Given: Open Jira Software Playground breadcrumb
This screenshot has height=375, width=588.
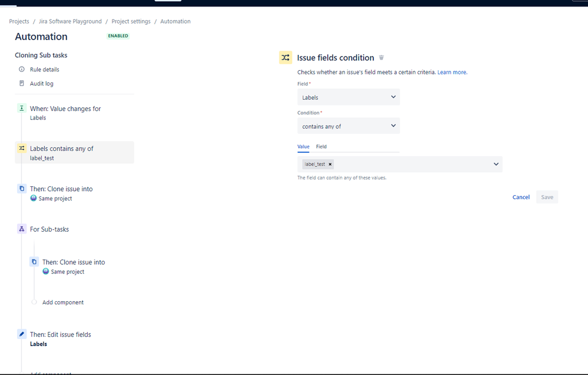Looking at the screenshot, I should 70,21.
